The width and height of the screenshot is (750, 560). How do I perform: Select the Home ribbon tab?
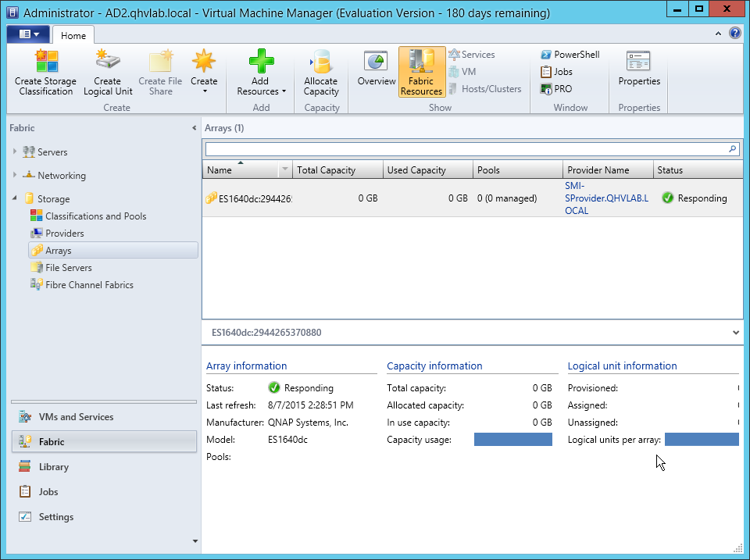[73, 36]
